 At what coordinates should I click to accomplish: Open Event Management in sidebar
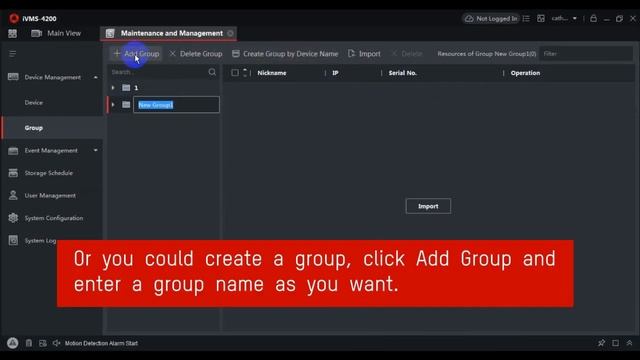(x=51, y=150)
